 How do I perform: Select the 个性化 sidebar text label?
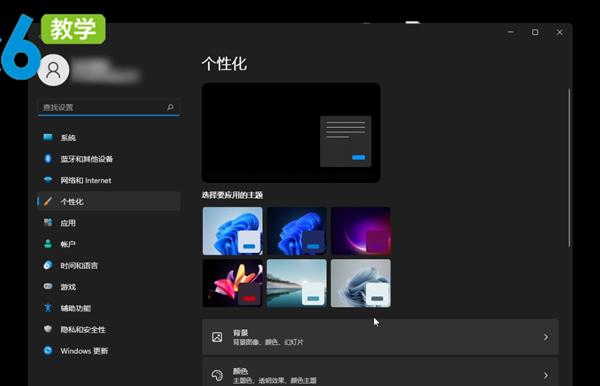[72, 202]
